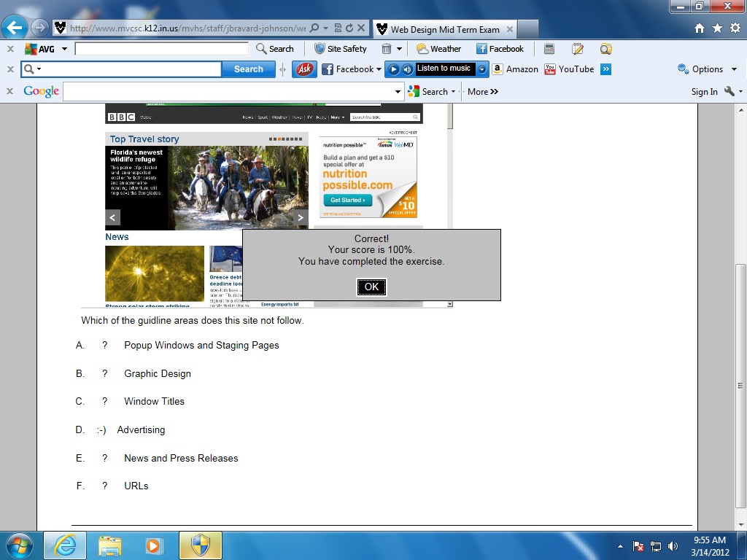Choose the answer button for Window Titles

click(105, 402)
